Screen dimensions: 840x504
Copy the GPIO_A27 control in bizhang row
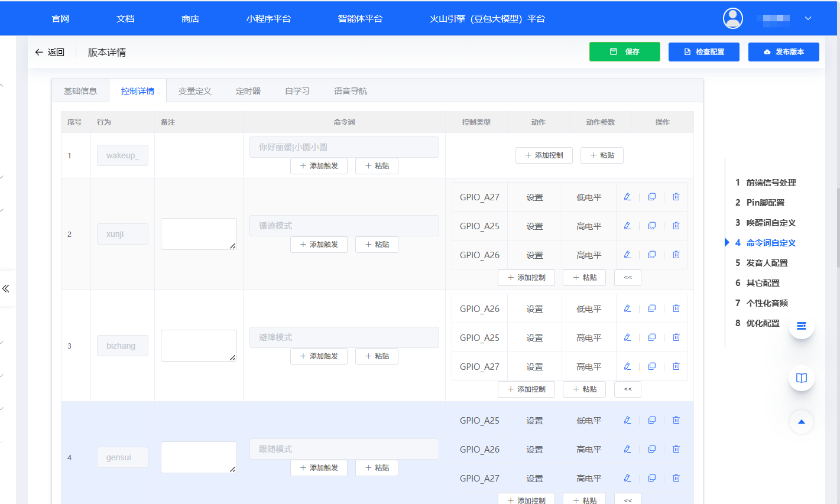(x=651, y=366)
